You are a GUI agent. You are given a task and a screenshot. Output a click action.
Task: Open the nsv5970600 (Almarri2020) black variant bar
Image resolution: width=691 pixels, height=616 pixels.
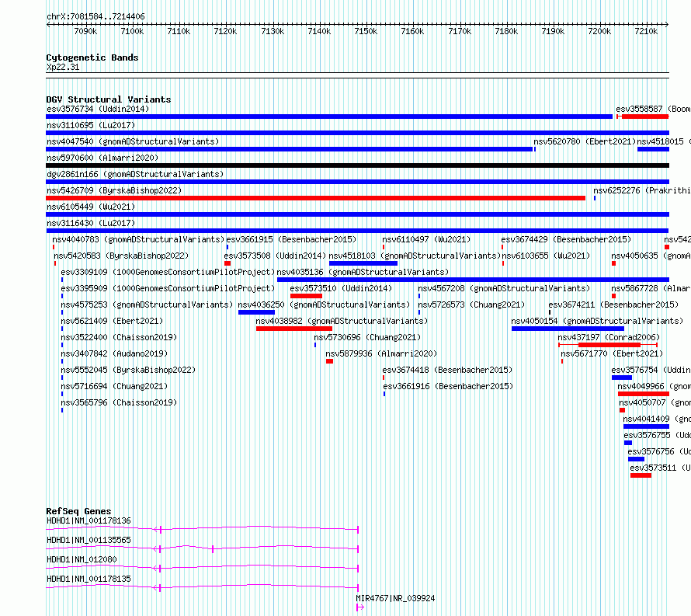pos(357,165)
